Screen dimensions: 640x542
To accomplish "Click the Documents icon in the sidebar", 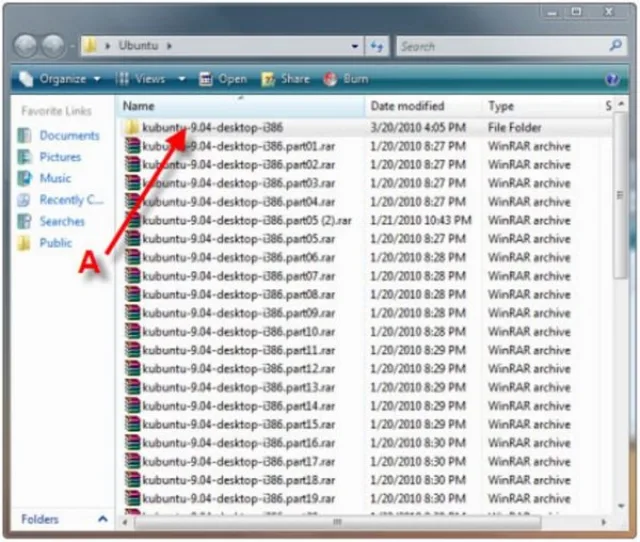I will pyautogui.click(x=24, y=136).
